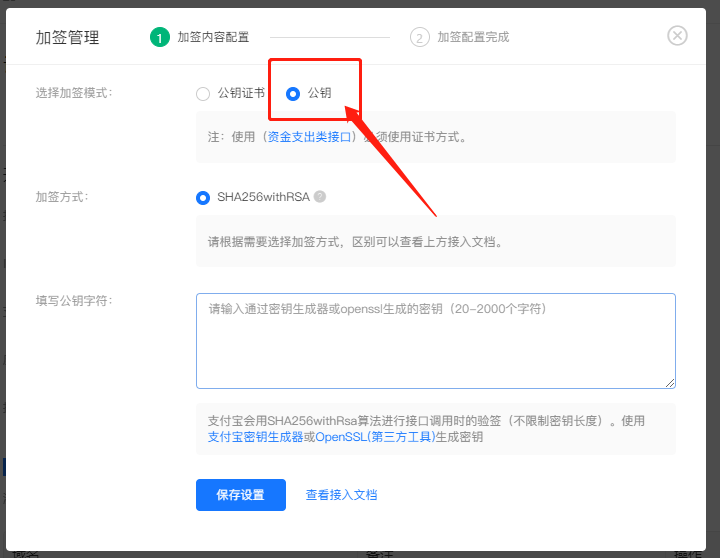Grab the textarea resize handle corner
The width and height of the screenshot is (720, 558).
tap(670, 382)
